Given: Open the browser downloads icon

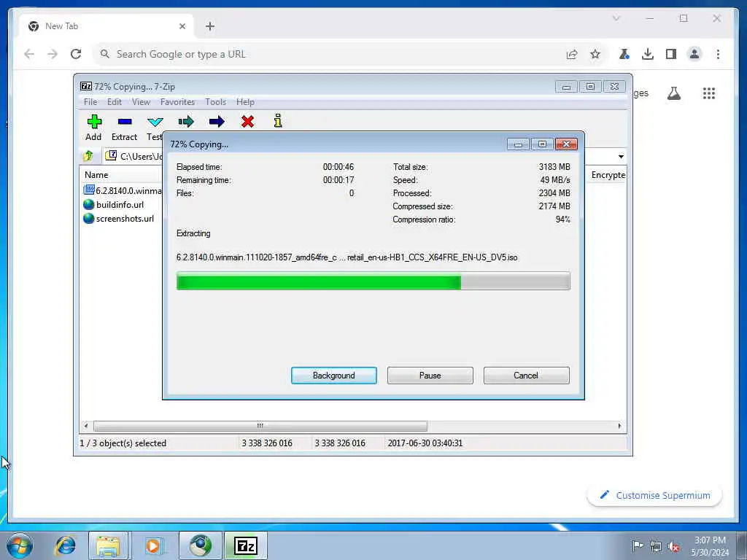Looking at the screenshot, I should [x=648, y=54].
